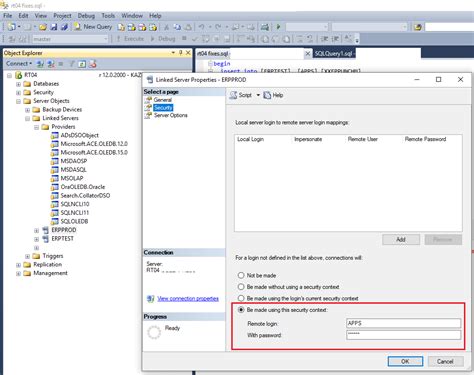Select the SQLOLEDB provider

(74, 221)
